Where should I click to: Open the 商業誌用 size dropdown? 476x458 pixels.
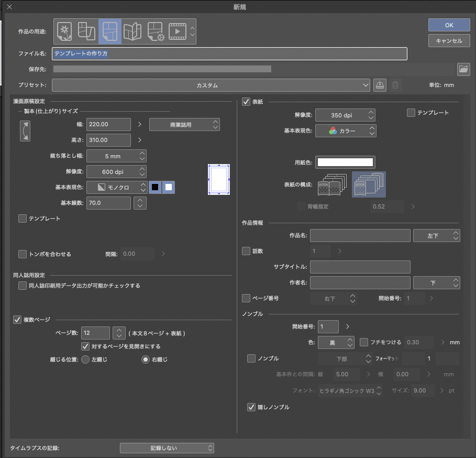(184, 125)
